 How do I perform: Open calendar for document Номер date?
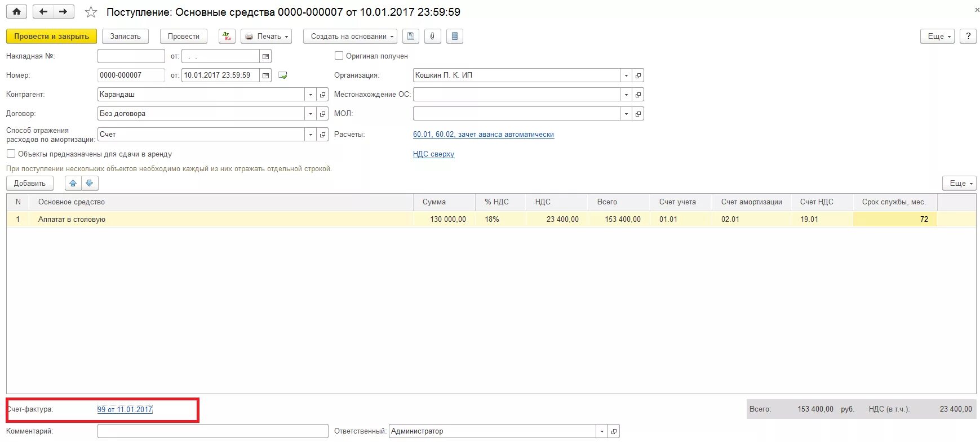265,75
